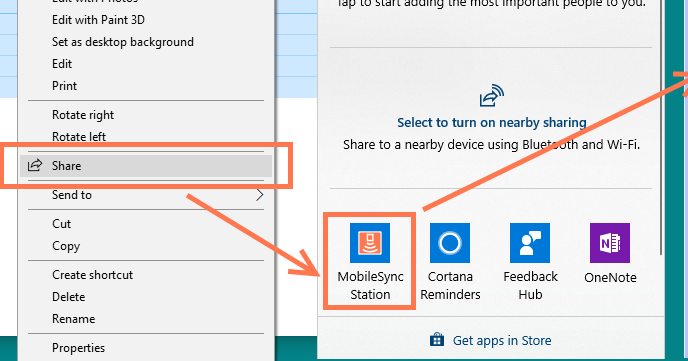
Task: Choose the Feedback Hub share icon
Action: coord(530,243)
